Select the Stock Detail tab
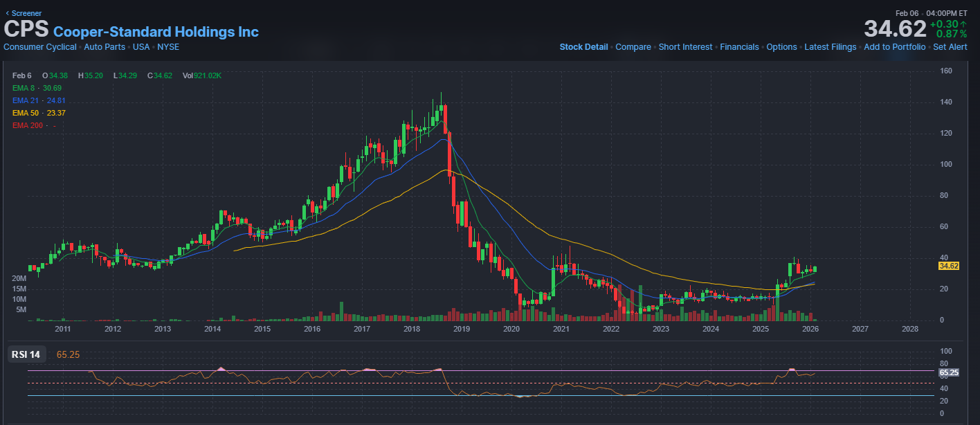The width and height of the screenshot is (980, 425). pos(583,47)
